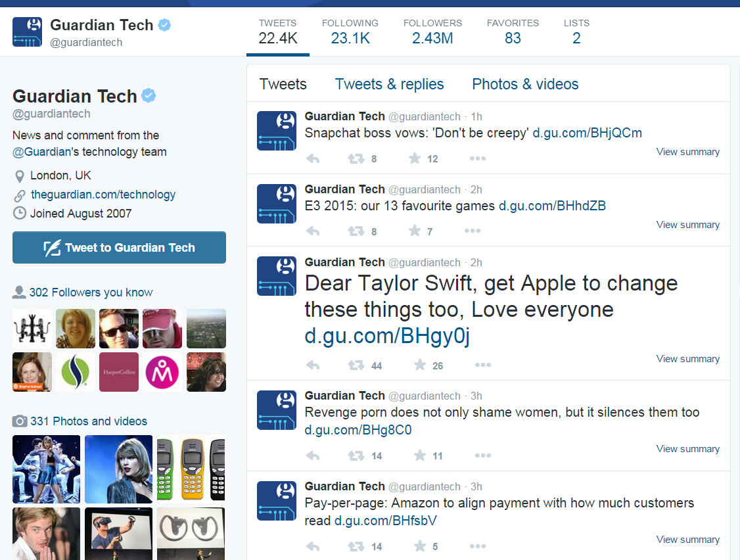740x560 pixels.
Task: Open the @Guardian mention in bio
Action: click(x=41, y=152)
